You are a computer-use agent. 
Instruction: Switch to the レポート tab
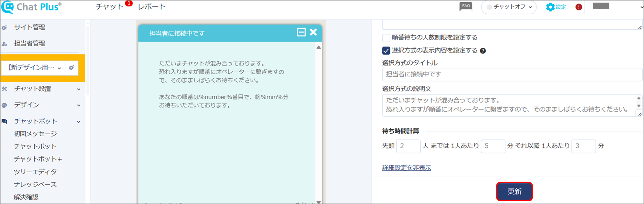click(152, 7)
